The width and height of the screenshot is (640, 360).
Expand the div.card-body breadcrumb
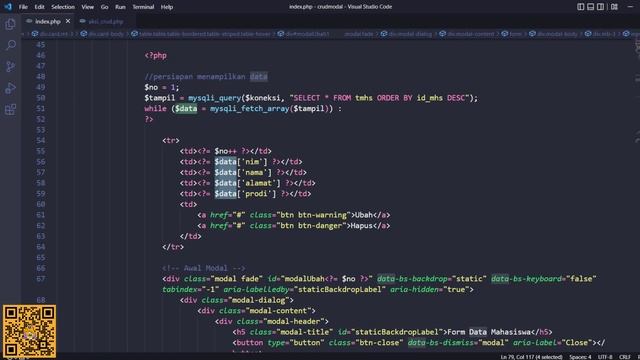102,34
